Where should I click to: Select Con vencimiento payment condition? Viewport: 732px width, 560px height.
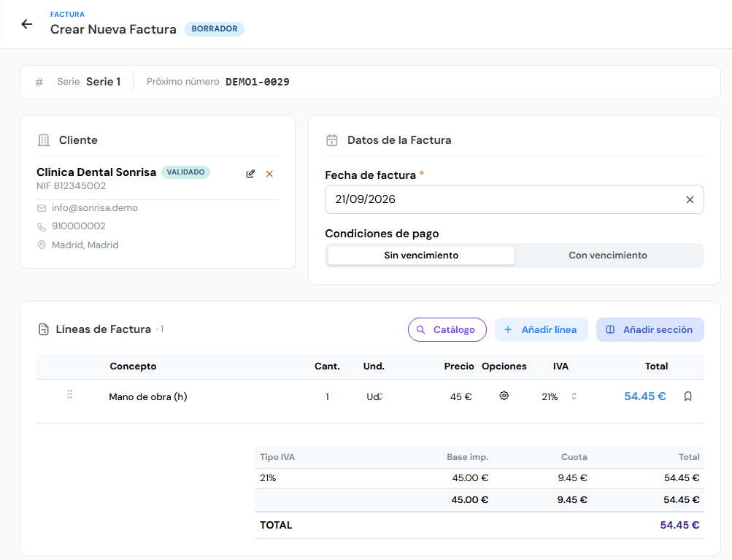coord(608,256)
